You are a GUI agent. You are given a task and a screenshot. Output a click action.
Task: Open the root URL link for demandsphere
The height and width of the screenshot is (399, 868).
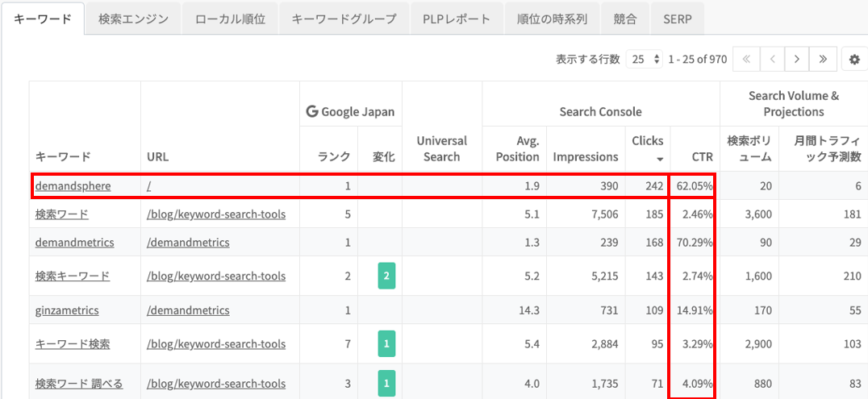[149, 186]
